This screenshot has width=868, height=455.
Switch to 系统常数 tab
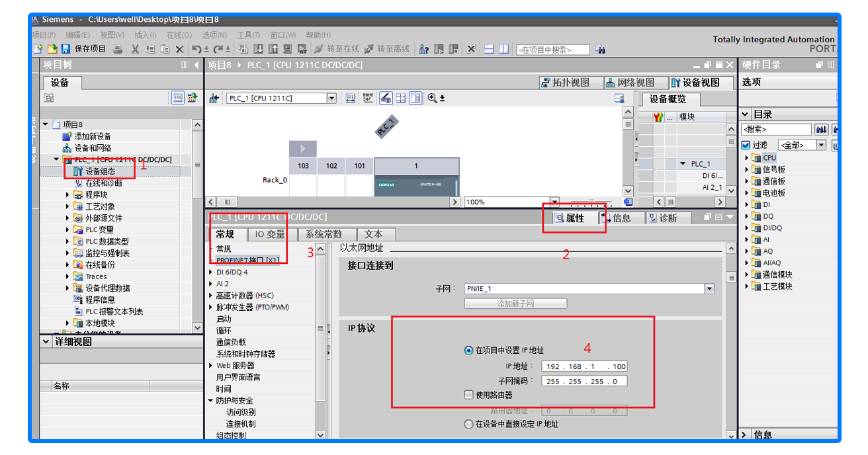pos(324,234)
